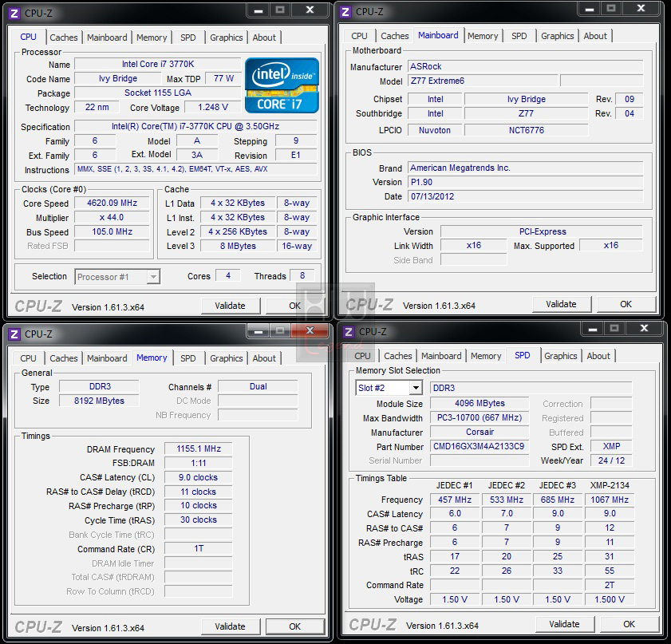Close the Memory tab window

[310, 330]
